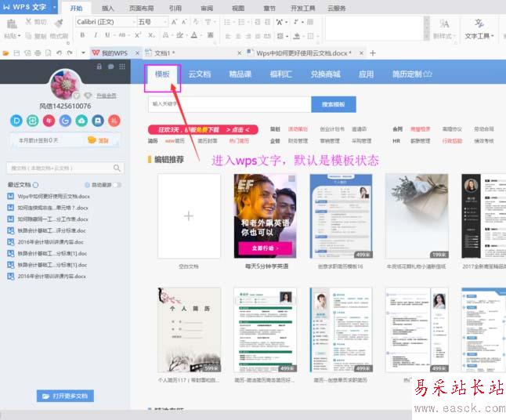
Task: Click the 行政后勤 category link
Action: [452, 141]
